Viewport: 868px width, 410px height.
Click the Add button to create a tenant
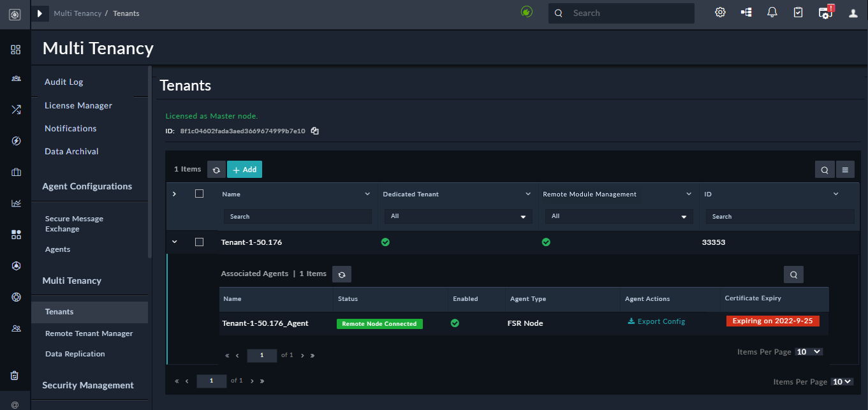(x=244, y=169)
